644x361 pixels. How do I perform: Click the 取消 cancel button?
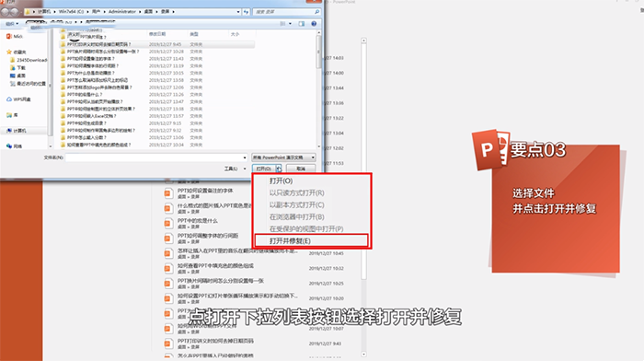point(301,169)
